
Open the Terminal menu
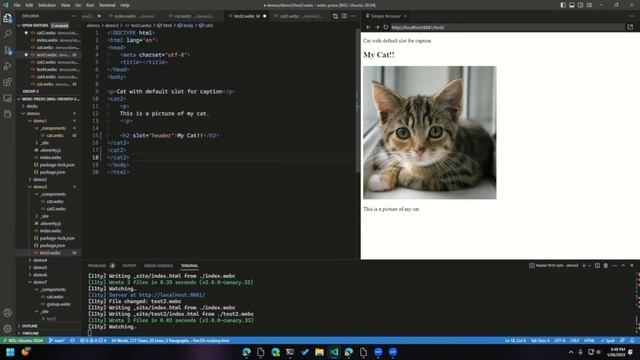coord(107,5)
